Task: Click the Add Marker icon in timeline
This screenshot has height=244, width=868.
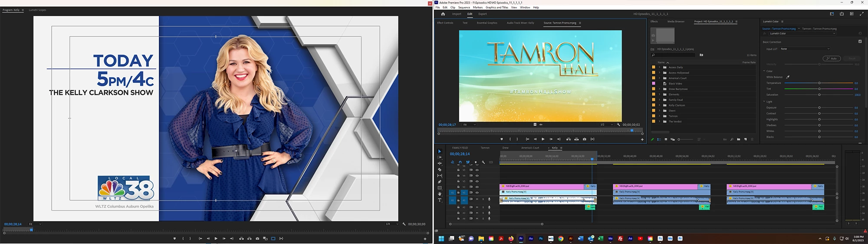Action: click(476, 162)
